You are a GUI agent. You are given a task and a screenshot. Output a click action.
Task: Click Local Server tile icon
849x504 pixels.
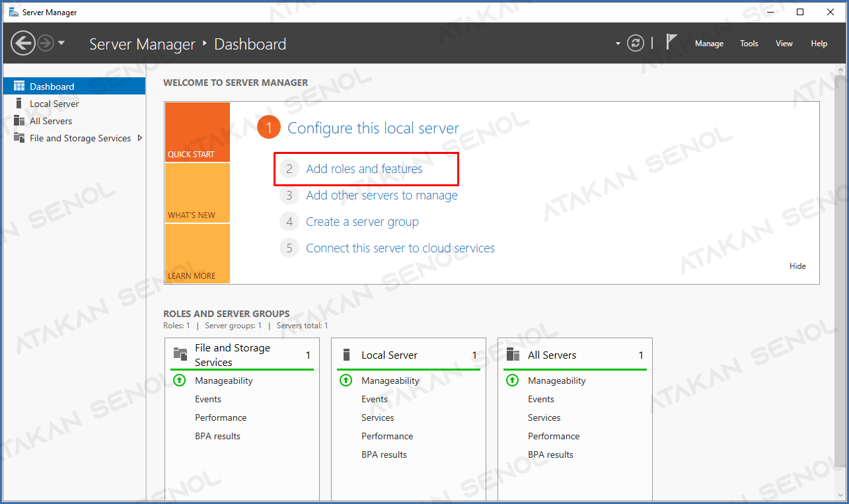click(x=346, y=355)
